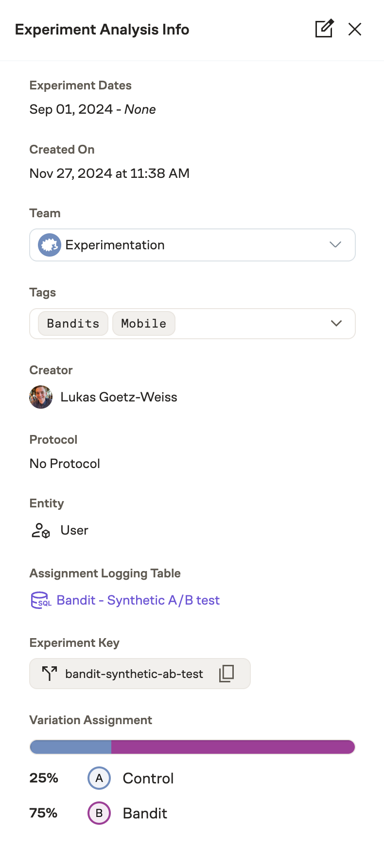The width and height of the screenshot is (384, 868).
Task: Click the Control variation A circle icon
Action: pyautogui.click(x=99, y=778)
